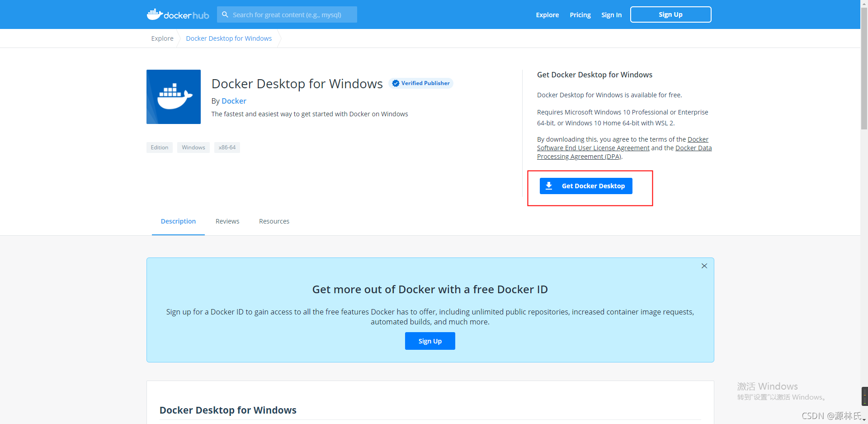Focus the search for great content field

click(x=287, y=14)
